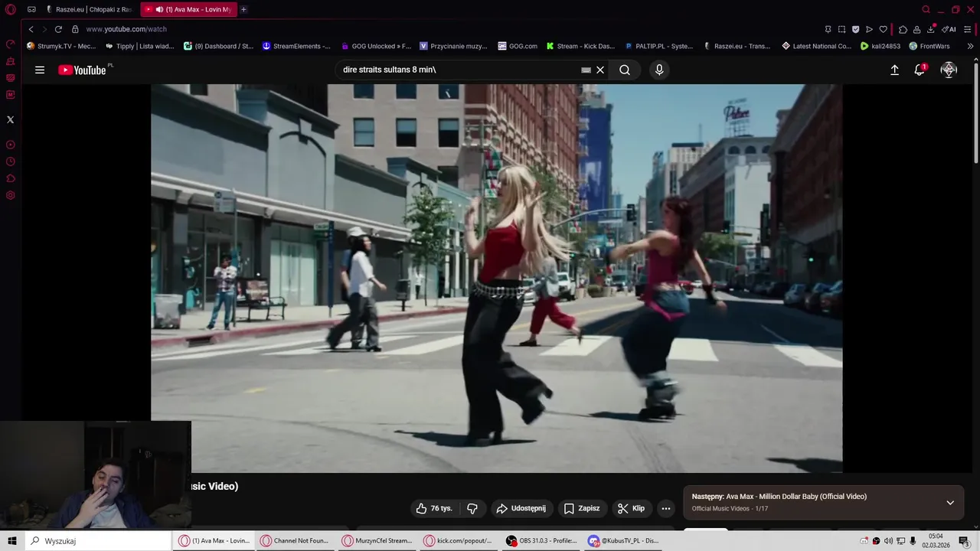Reload the page with the refresh icon
The width and height of the screenshot is (980, 551).
click(x=58, y=29)
